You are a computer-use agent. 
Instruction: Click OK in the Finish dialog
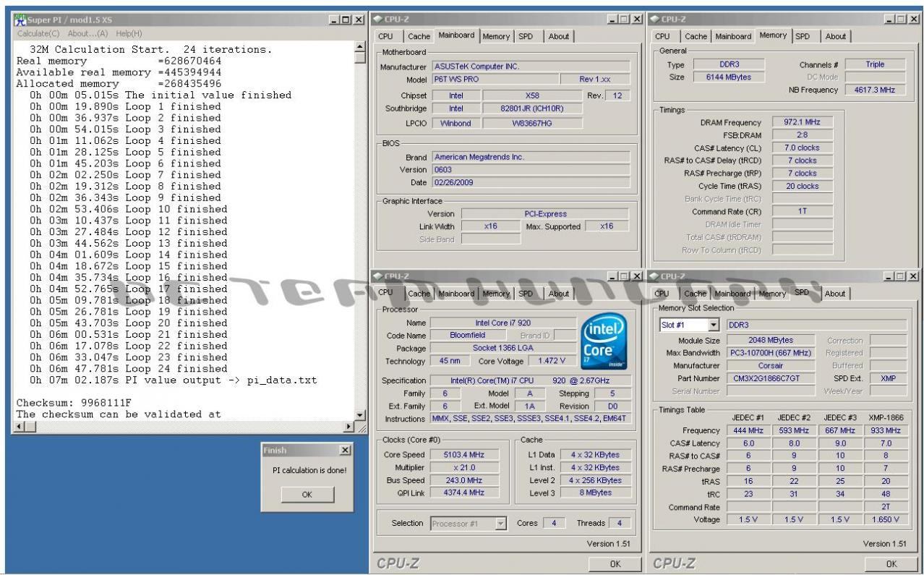(x=307, y=495)
